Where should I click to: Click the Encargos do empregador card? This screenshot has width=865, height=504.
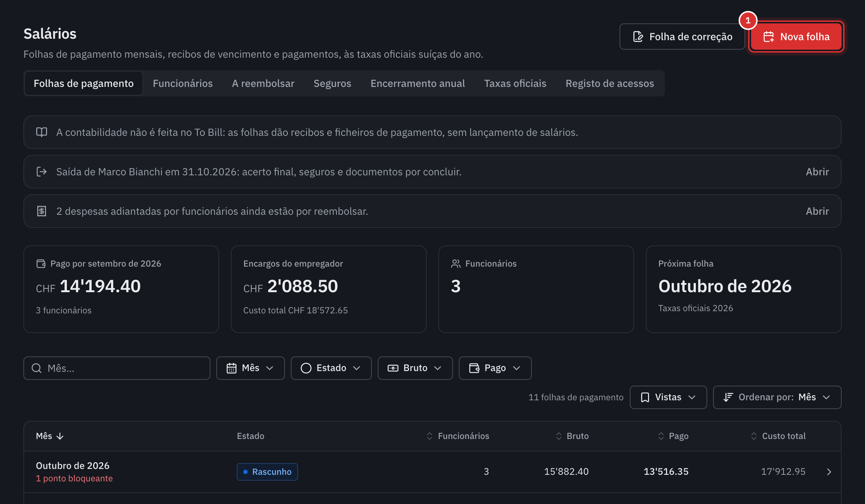coord(328,289)
